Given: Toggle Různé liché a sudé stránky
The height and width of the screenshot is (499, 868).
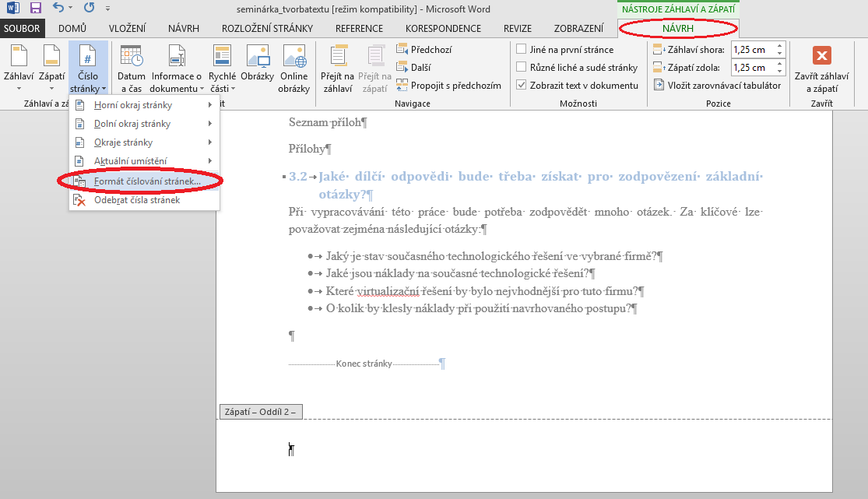Looking at the screenshot, I should pos(522,68).
